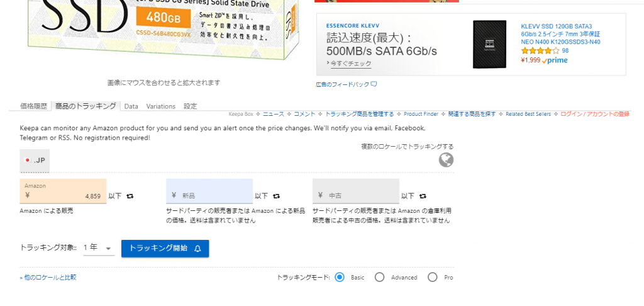Select the .JP locale flag tab
The width and height of the screenshot is (644, 306).
[35, 161]
